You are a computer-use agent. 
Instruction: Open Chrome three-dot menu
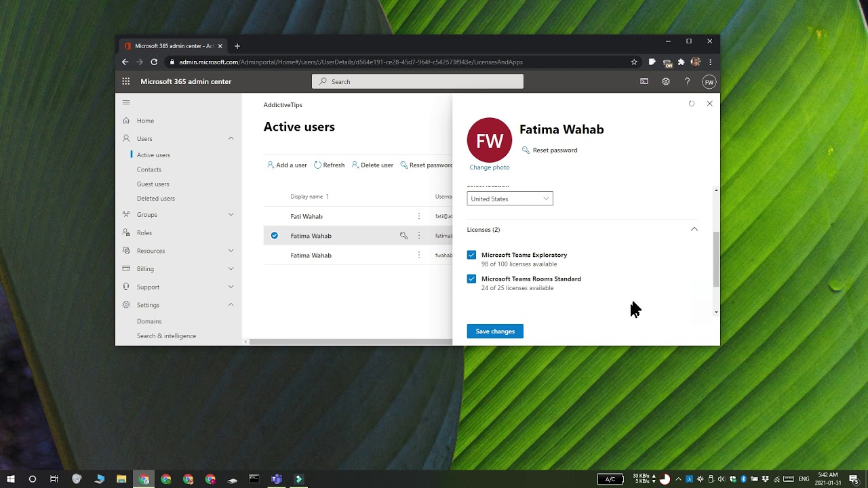click(x=710, y=62)
